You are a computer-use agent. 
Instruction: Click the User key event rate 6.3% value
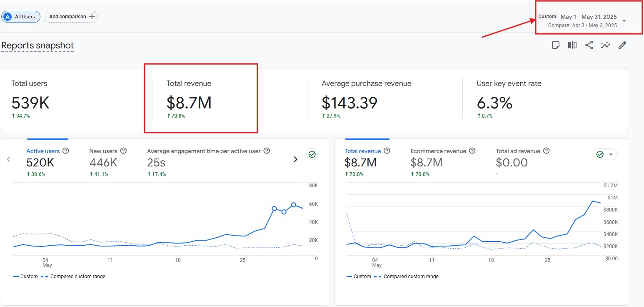494,103
